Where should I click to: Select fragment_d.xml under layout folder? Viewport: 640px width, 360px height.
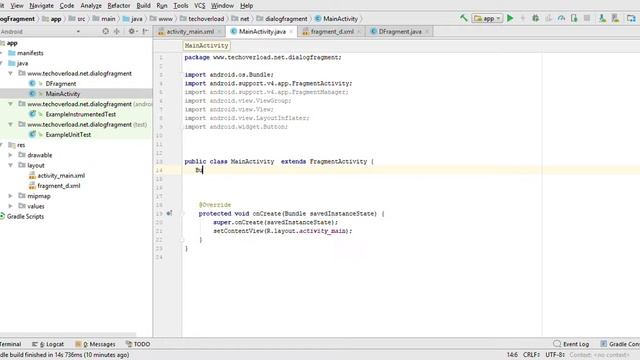58,186
